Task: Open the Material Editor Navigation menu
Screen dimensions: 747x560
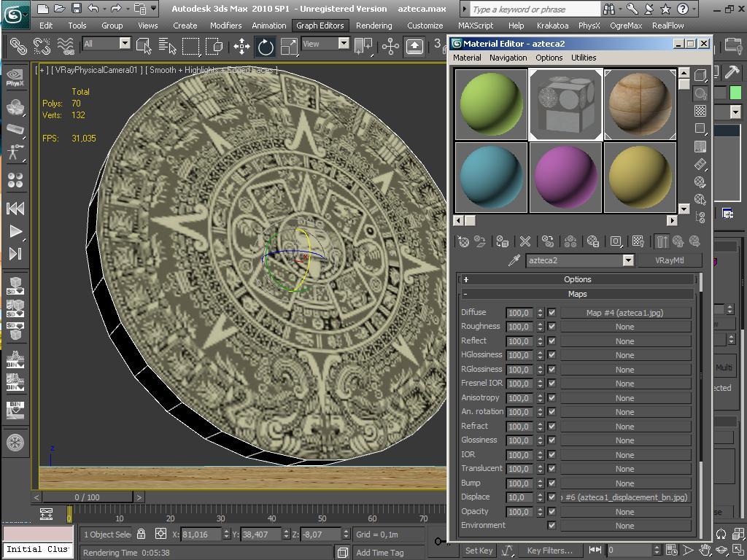Action: pyautogui.click(x=508, y=58)
